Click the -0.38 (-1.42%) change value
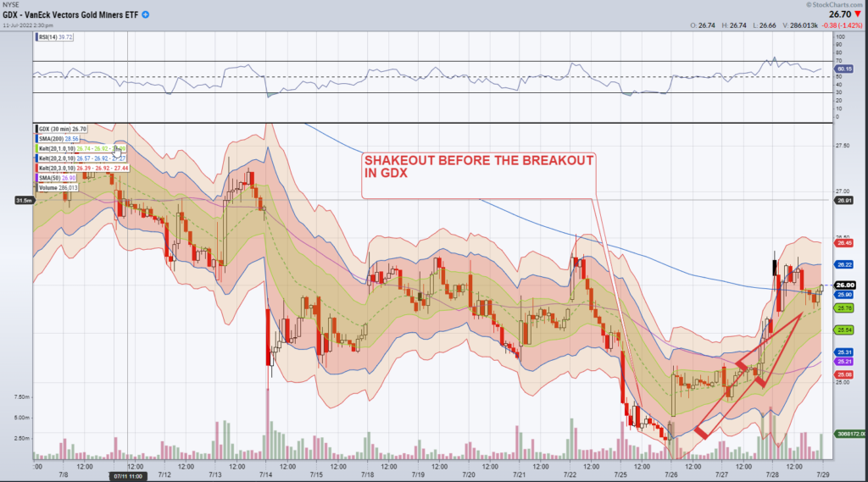 [x=842, y=25]
